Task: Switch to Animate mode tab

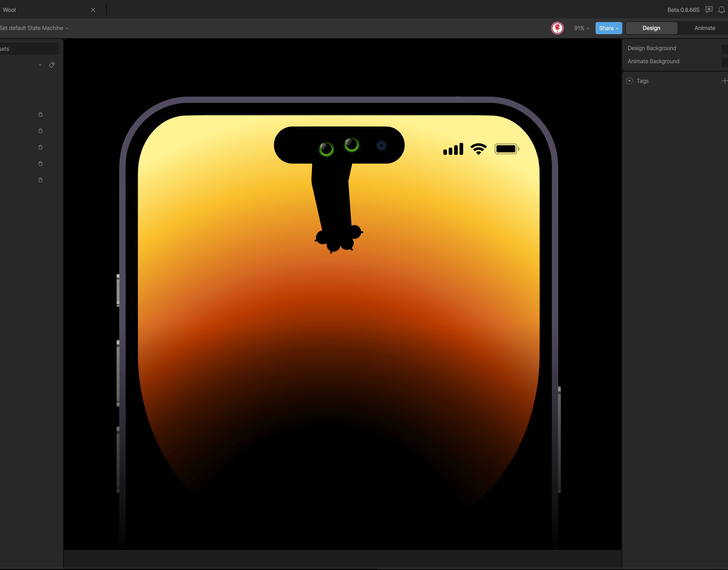Action: coord(705,28)
